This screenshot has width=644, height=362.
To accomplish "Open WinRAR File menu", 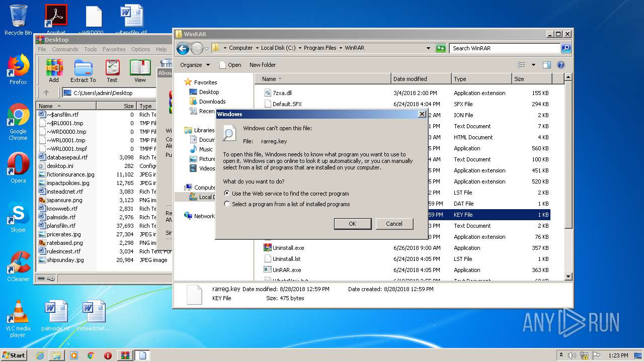I will point(42,49).
